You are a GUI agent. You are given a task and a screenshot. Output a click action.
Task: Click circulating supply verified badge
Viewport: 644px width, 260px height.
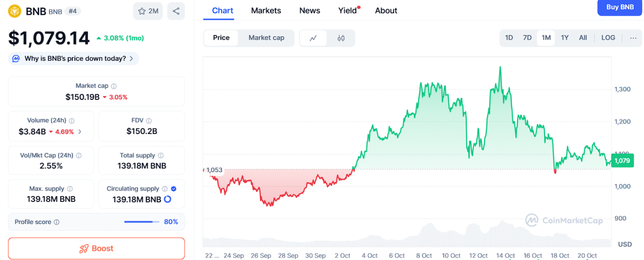pyautogui.click(x=173, y=189)
